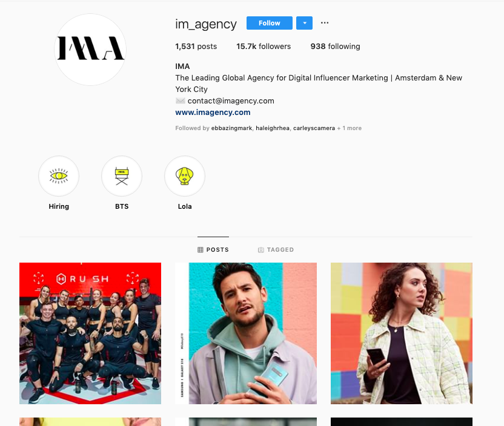Open carleyscamera's profile
Image resolution: width=504 pixels, height=426 pixels.
click(x=314, y=128)
